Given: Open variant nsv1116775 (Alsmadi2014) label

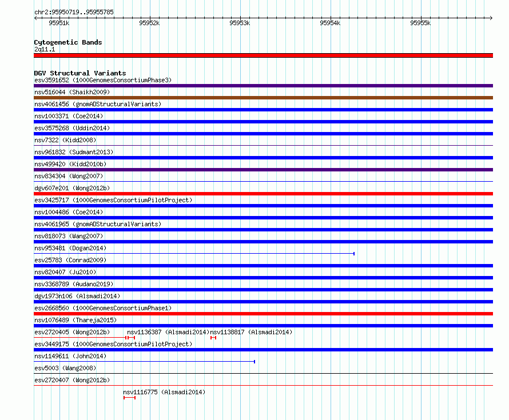Looking at the screenshot, I should [164, 392].
